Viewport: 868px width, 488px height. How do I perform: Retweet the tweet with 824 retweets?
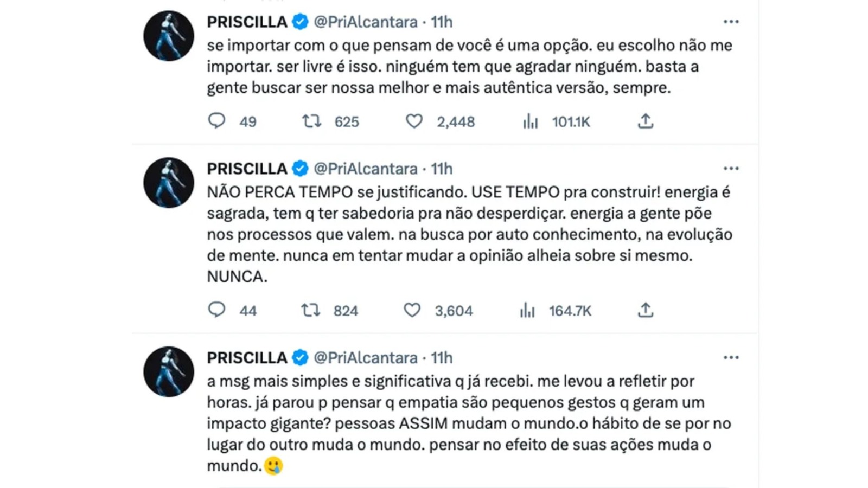tap(311, 310)
